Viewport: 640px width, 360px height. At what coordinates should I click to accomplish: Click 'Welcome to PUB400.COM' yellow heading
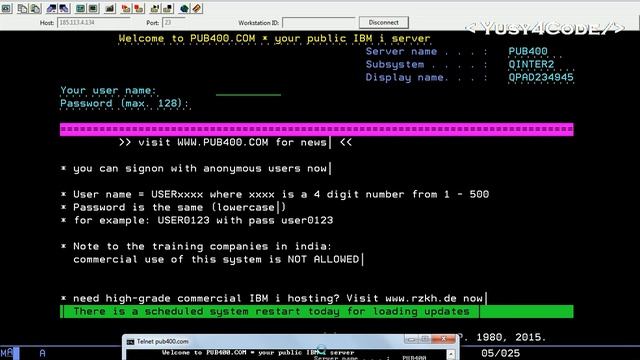click(x=274, y=38)
